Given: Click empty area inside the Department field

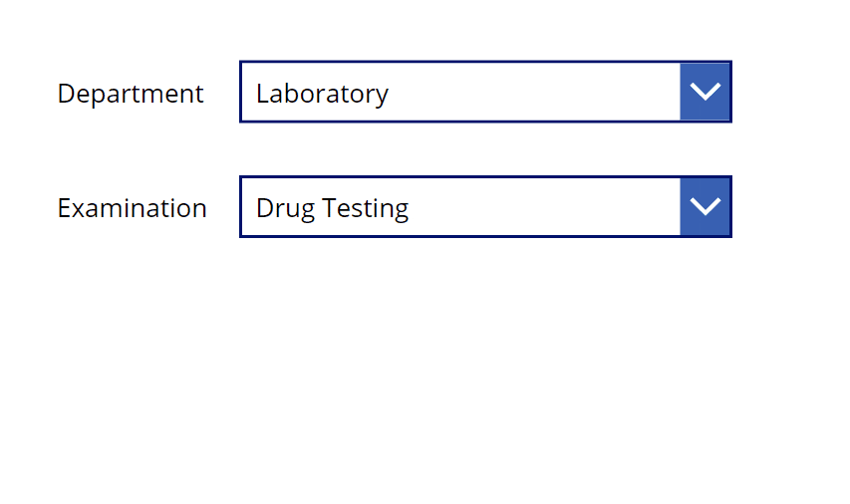Looking at the screenshot, I should point(534,92).
